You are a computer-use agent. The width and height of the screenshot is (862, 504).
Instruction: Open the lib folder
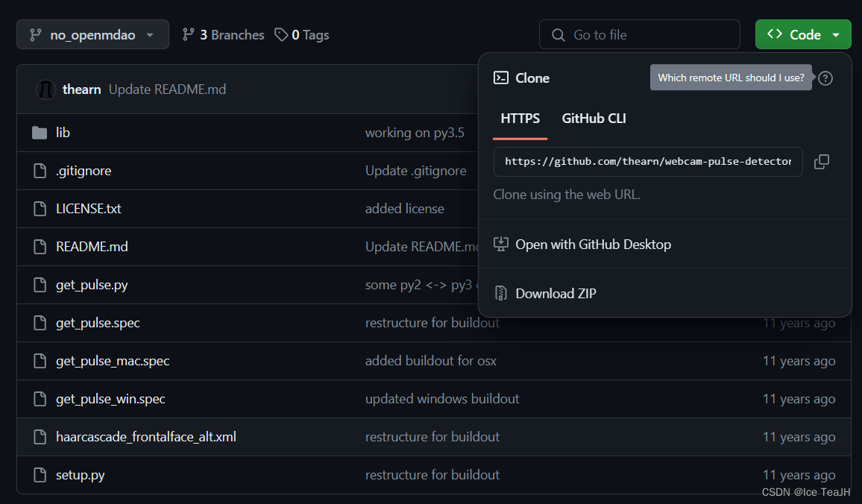[x=63, y=133]
